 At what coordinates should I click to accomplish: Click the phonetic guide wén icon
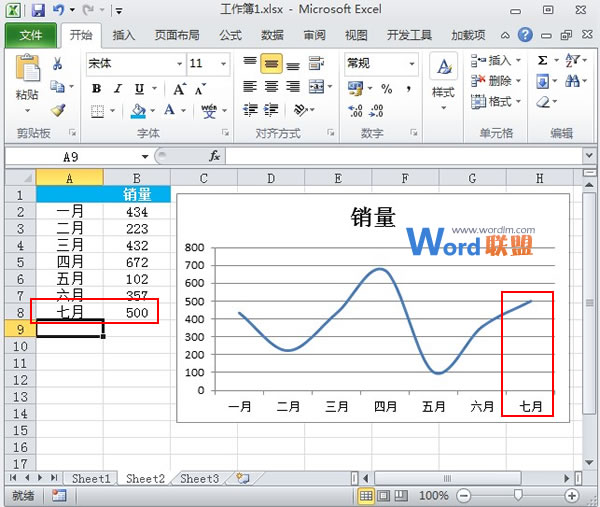pos(209,111)
